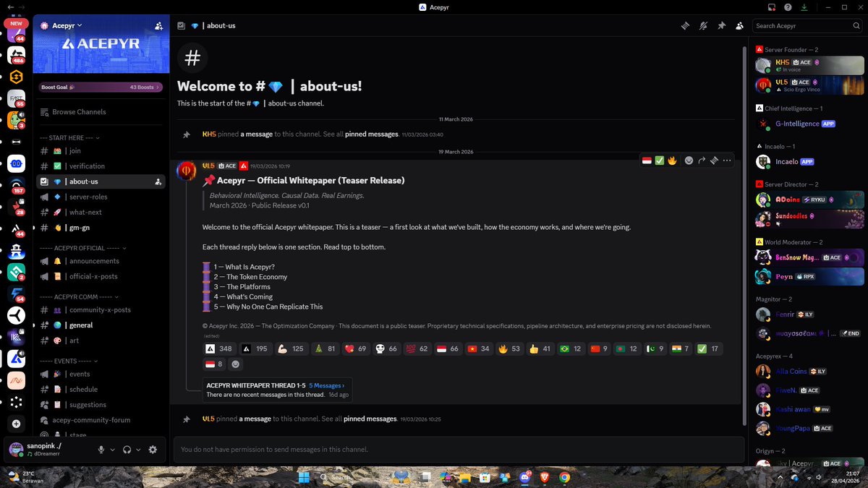Open pinned messages link in KH5 pin notice
The width and height of the screenshot is (868, 488).
(x=371, y=134)
